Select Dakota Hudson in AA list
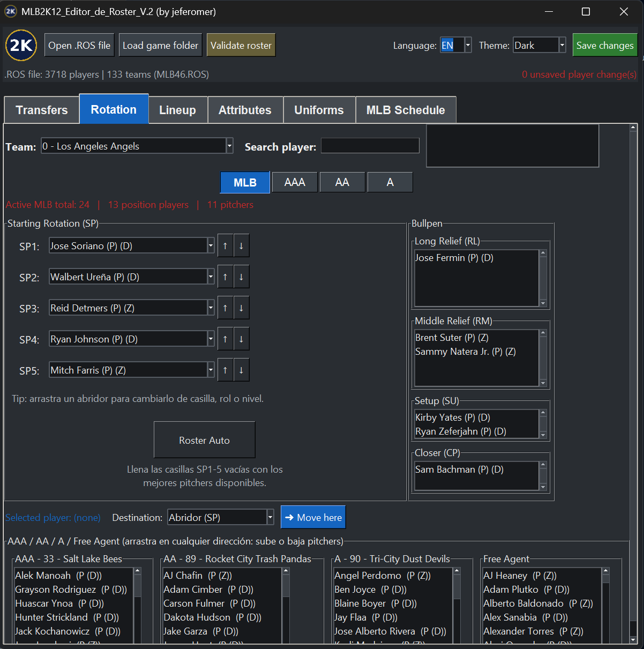Viewport: 644px width, 649px height. click(222, 617)
